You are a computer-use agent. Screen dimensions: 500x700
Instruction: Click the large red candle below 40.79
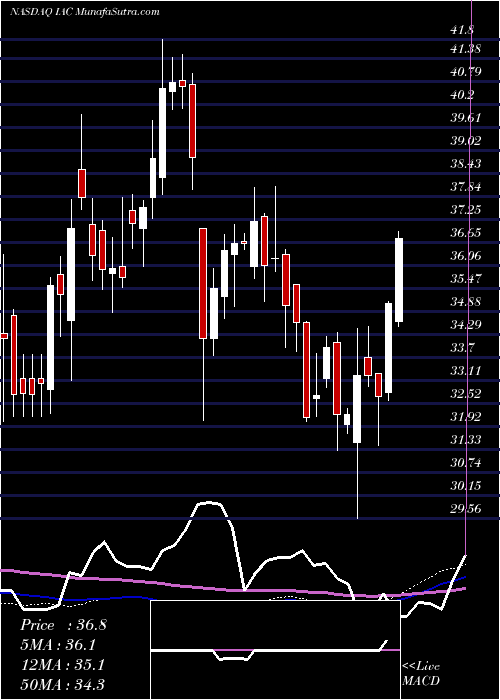pyautogui.click(x=192, y=121)
